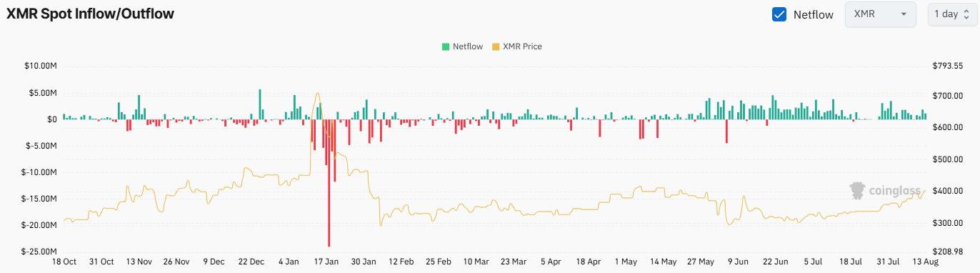Click the $208.98 right axis label

[x=949, y=252]
